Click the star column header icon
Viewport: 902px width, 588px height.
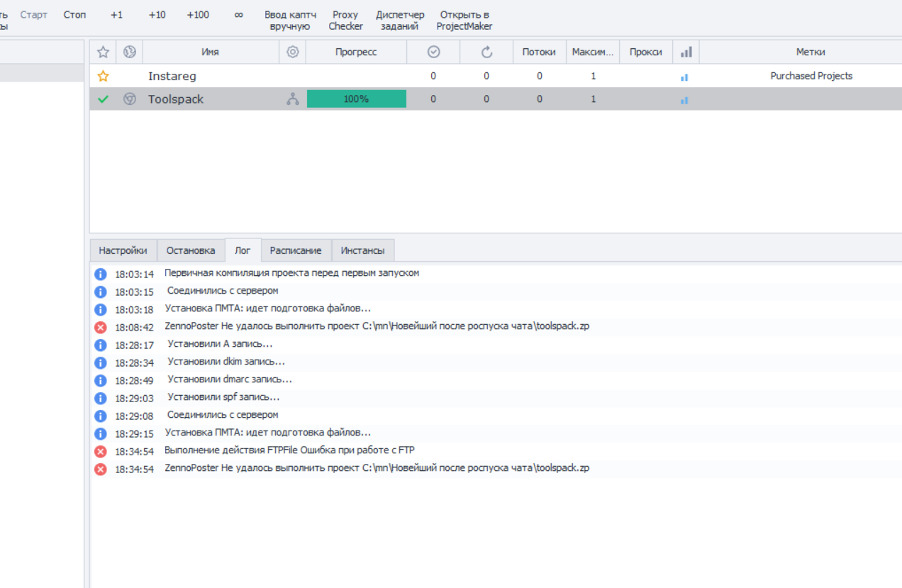coord(103,52)
